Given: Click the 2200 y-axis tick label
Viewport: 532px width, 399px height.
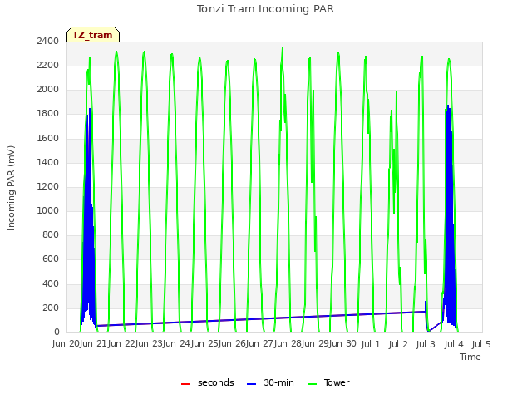Looking at the screenshot, I should [x=48, y=65].
